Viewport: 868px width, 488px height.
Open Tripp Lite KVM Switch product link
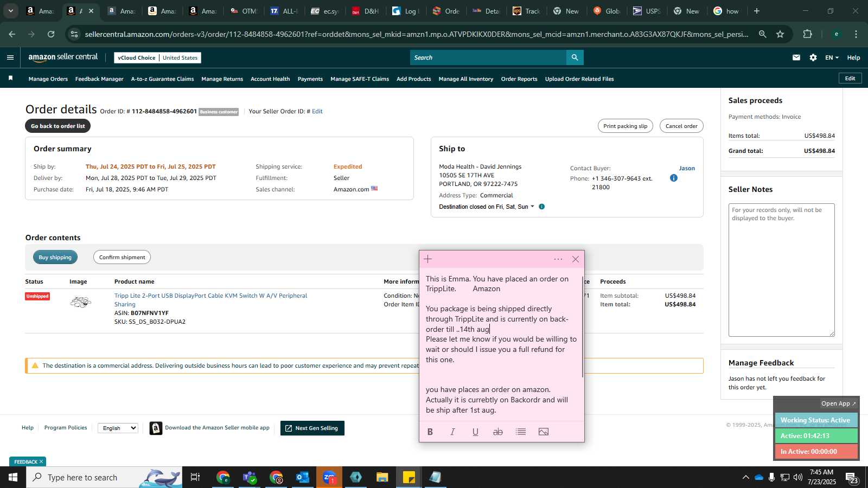pyautogui.click(x=210, y=300)
